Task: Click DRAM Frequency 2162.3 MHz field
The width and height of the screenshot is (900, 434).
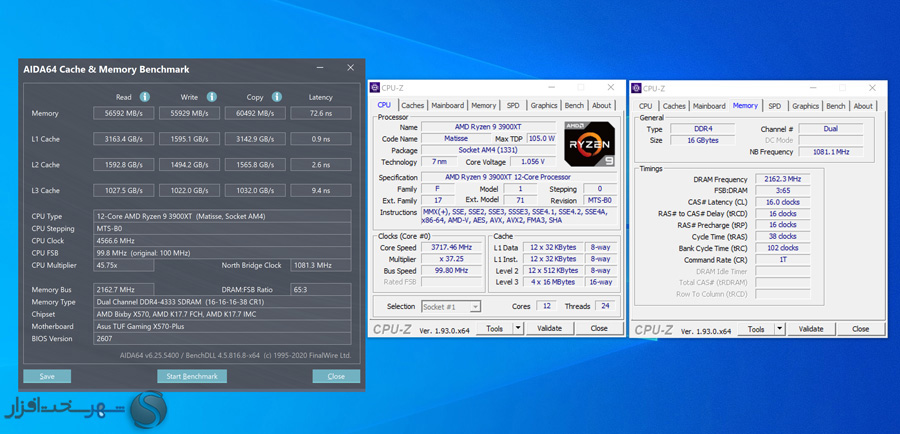Action: point(783,179)
